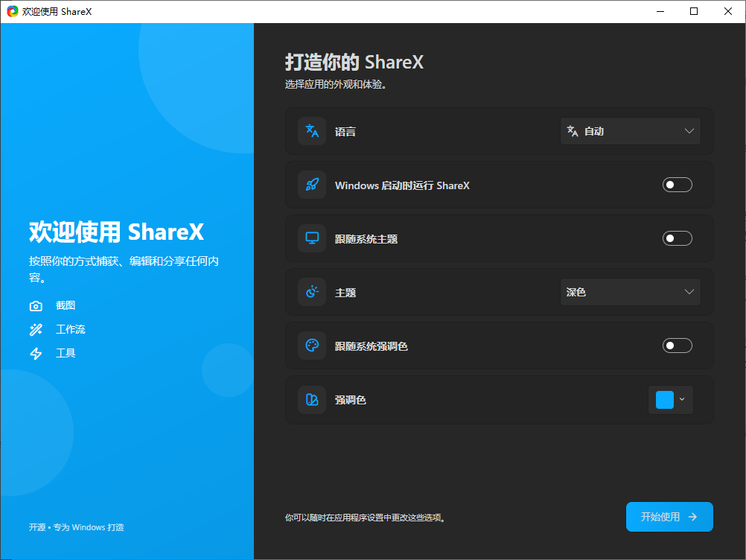Screen dimensions: 746x560
Task: Turn on the 跟随系统主题 switch
Action: click(x=677, y=238)
